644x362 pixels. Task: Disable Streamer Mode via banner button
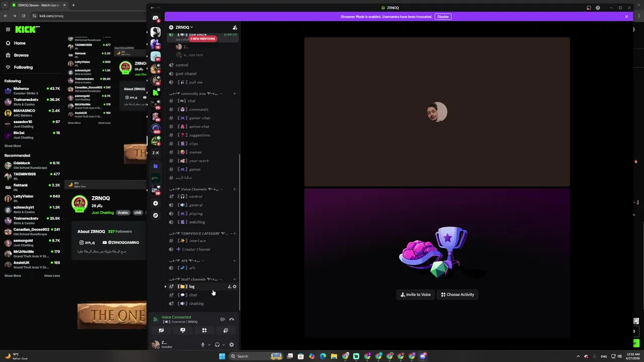point(443,17)
